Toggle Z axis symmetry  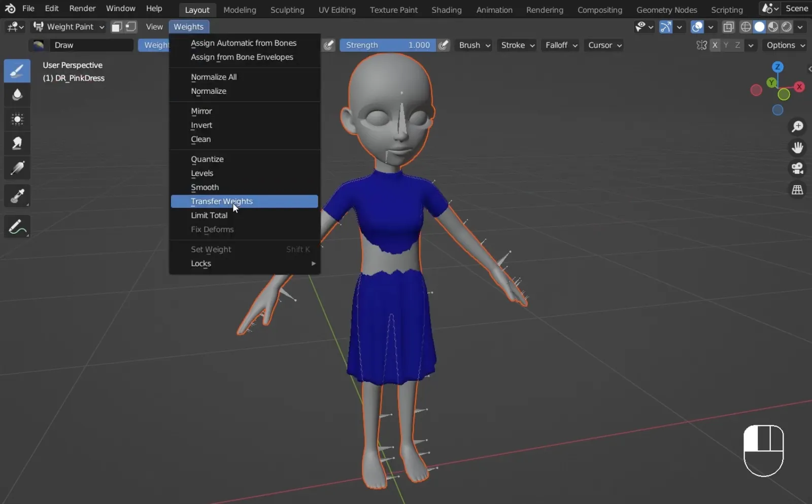click(x=737, y=45)
